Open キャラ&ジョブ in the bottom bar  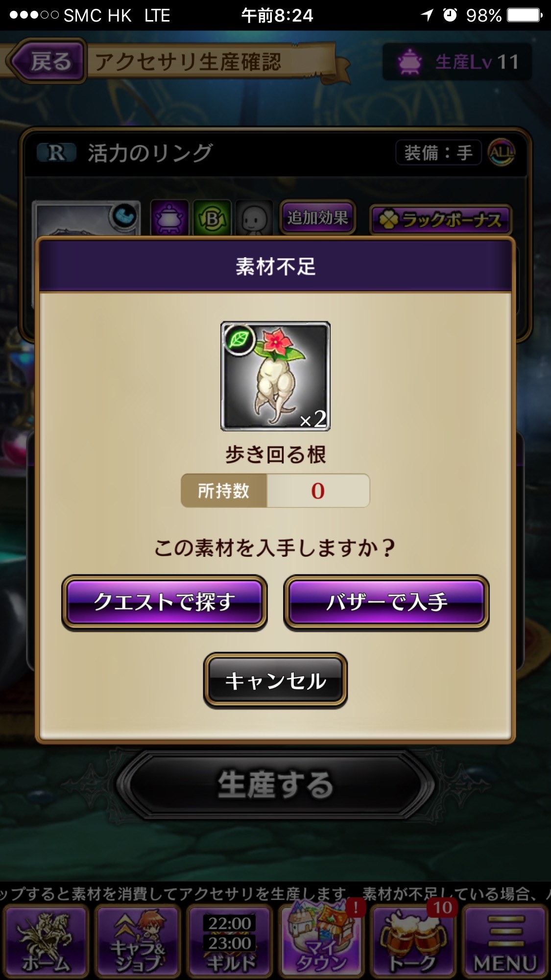tap(138, 942)
